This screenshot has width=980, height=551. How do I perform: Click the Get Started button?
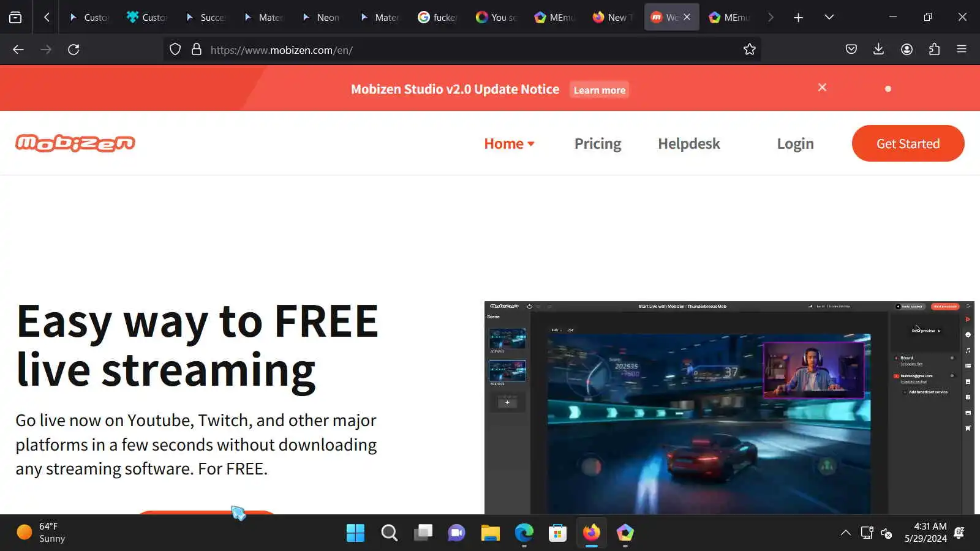pyautogui.click(x=908, y=143)
